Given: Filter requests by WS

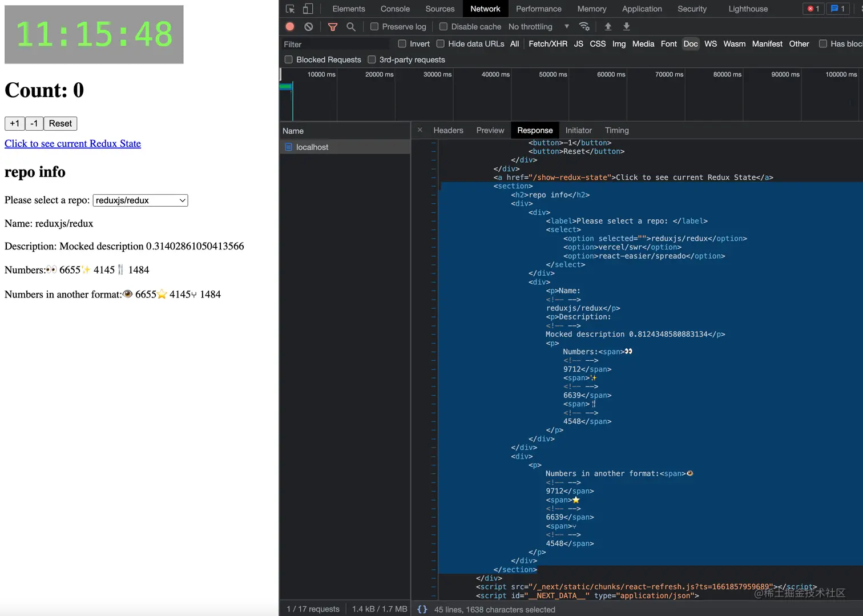Looking at the screenshot, I should [711, 44].
